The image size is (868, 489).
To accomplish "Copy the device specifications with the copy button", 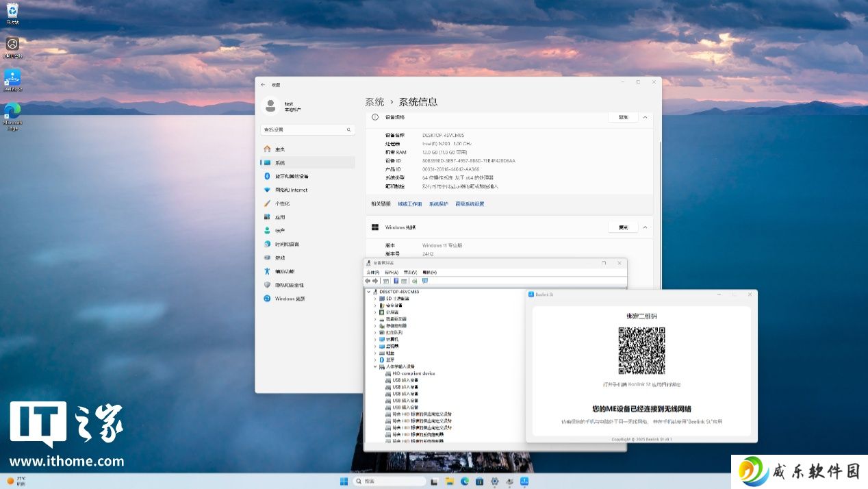I will [623, 117].
